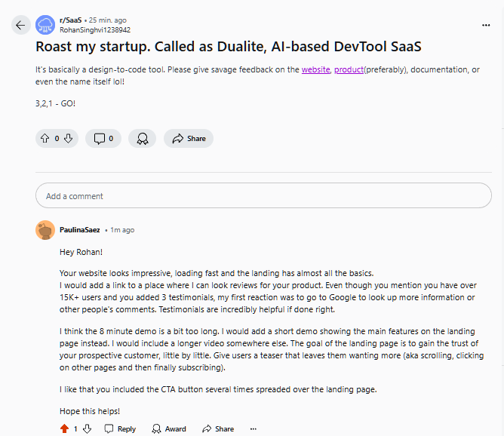Open the website link in post

pyautogui.click(x=315, y=69)
